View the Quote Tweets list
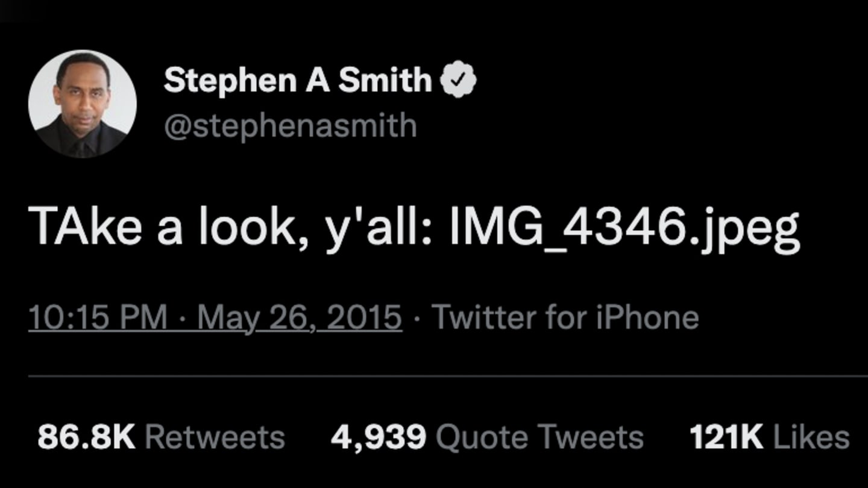868x488 pixels. coord(539,437)
